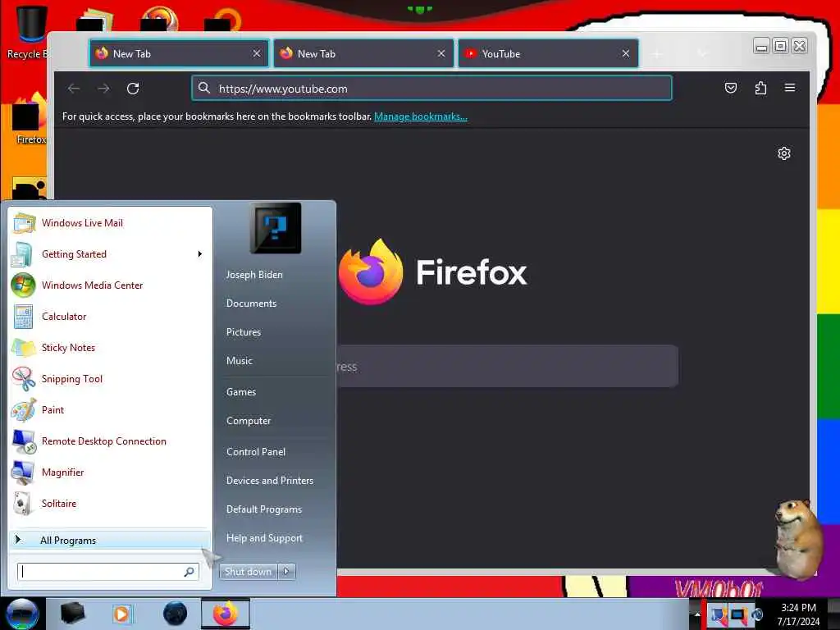Switch to YouTube tab
This screenshot has width=840, height=630.
(548, 53)
